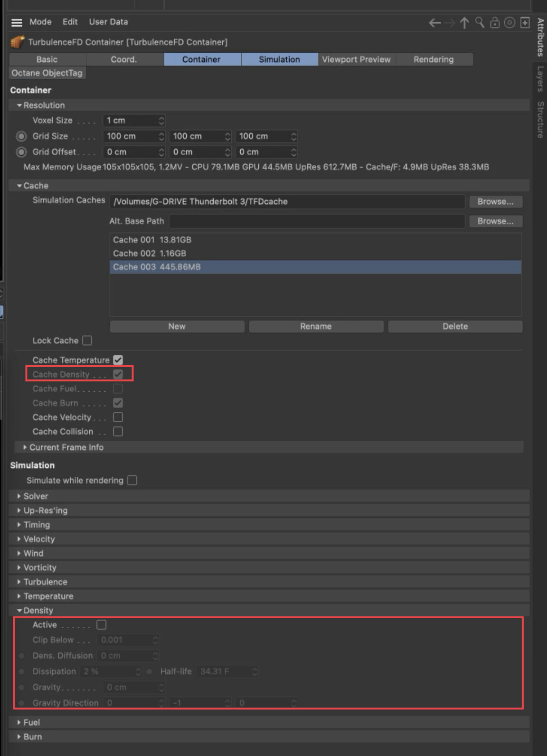The image size is (547, 756).
Task: Click the magnifier search icon
Action: [480, 23]
